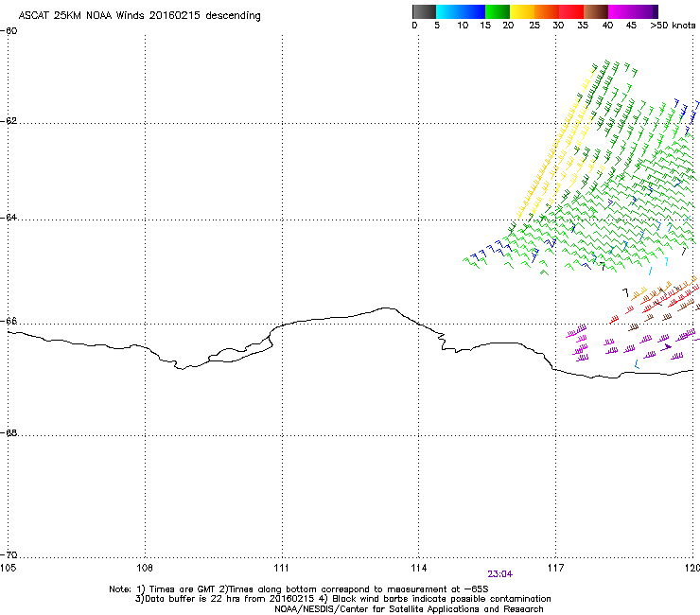This screenshot has width=700, height=615.
Task: Click the gray 0-5 knots legend swatch
Action: (424, 11)
